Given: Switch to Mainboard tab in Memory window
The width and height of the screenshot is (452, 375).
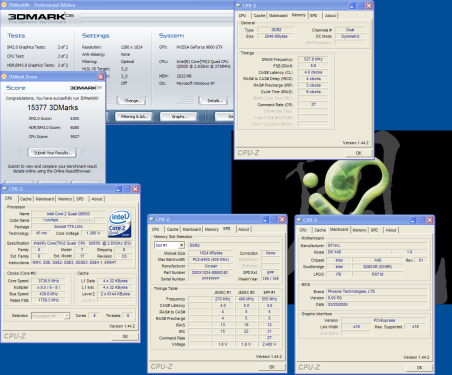Looking at the screenshot, I should point(278,15).
